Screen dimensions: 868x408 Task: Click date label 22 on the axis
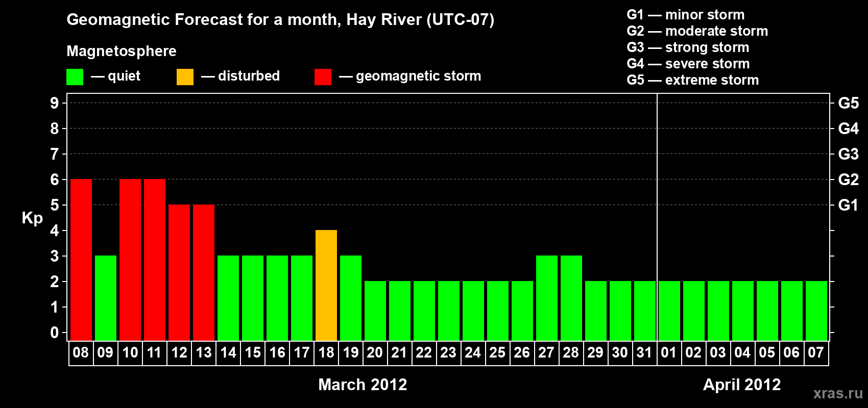[424, 353]
